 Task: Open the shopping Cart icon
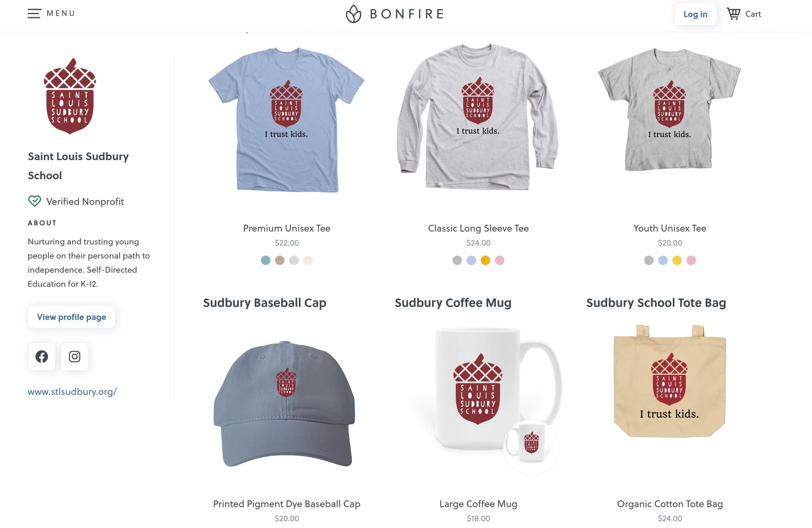click(x=733, y=14)
